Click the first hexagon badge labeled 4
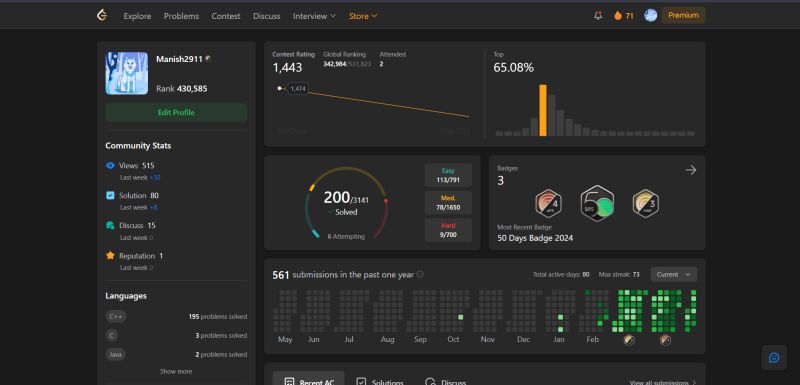 click(548, 203)
